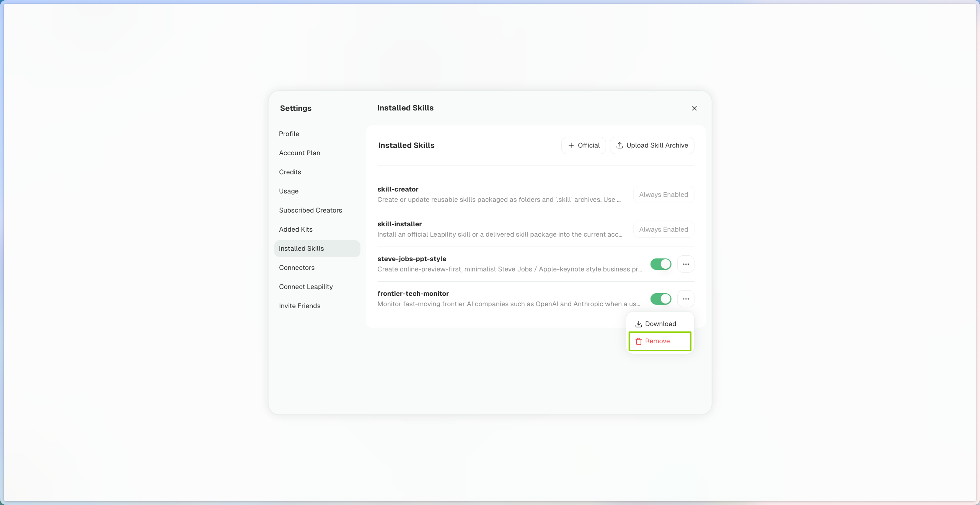Select the skill-creator skill name
Screen dimensions: 980x505
pos(398,189)
